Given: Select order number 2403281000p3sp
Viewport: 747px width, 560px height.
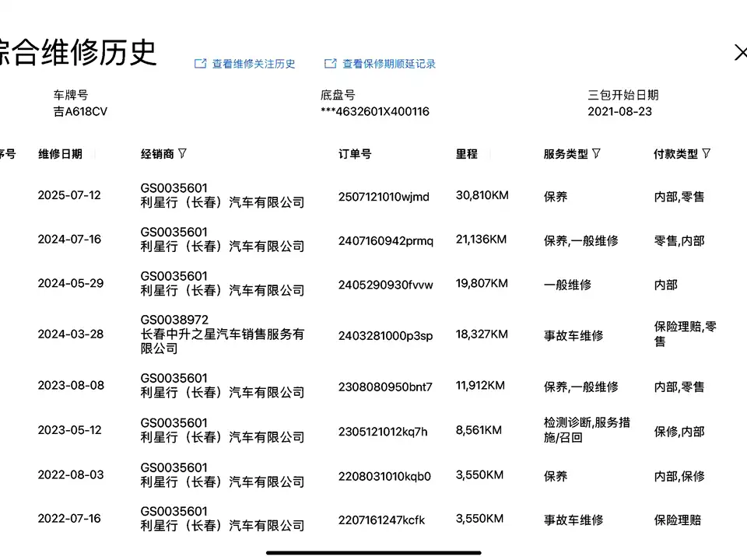Looking at the screenshot, I should (x=385, y=336).
